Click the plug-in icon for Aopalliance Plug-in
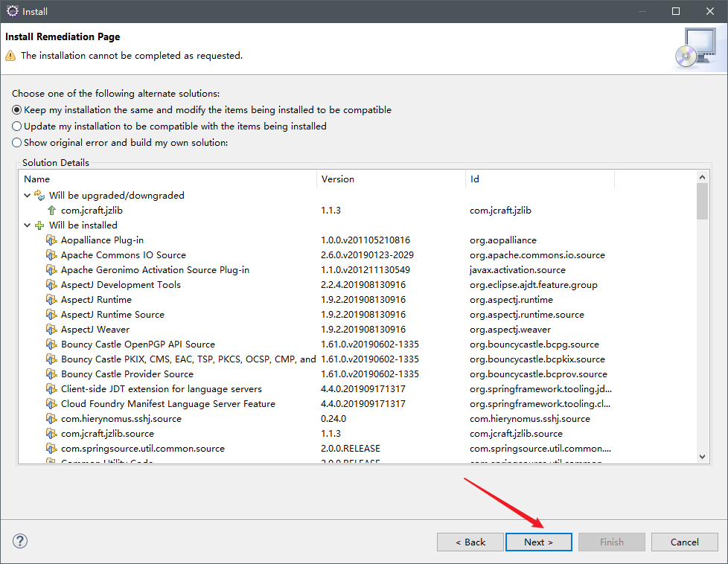728x564 pixels. click(51, 240)
